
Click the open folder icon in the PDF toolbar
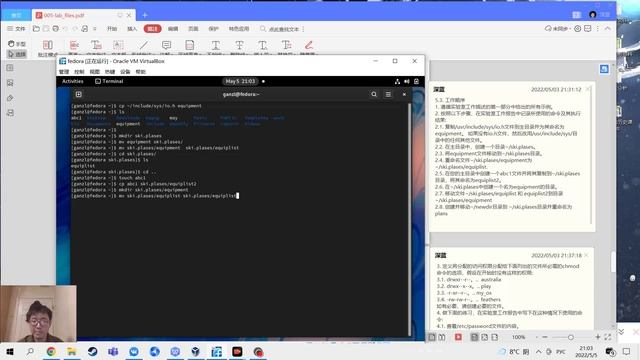[36, 29]
